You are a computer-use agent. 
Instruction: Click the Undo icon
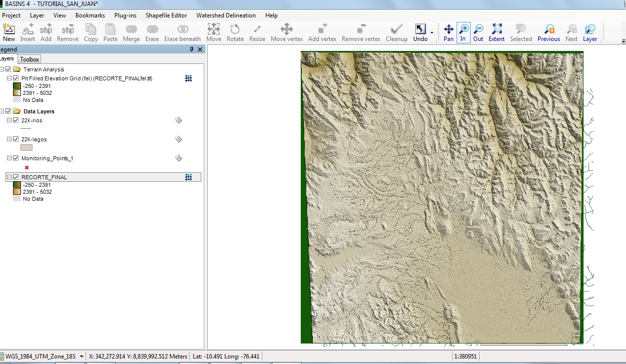420,29
